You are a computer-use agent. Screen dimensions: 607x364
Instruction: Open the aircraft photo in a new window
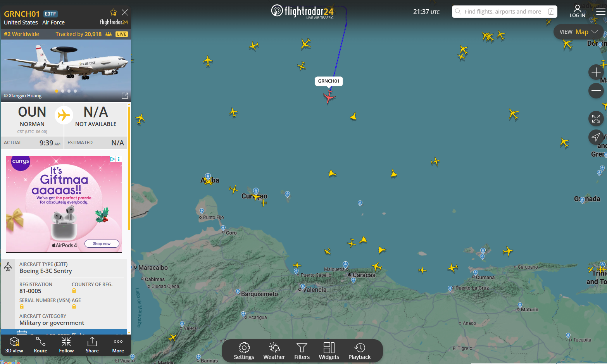[125, 96]
